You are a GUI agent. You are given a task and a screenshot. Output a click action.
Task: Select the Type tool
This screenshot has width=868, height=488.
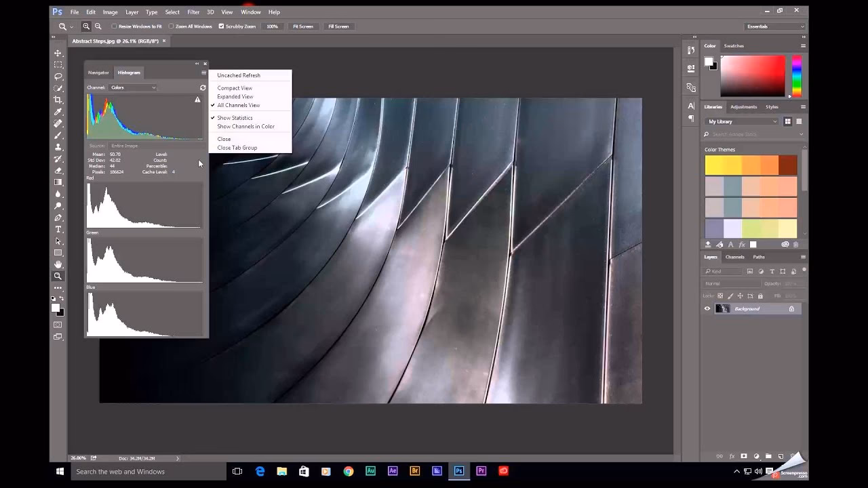click(x=58, y=229)
